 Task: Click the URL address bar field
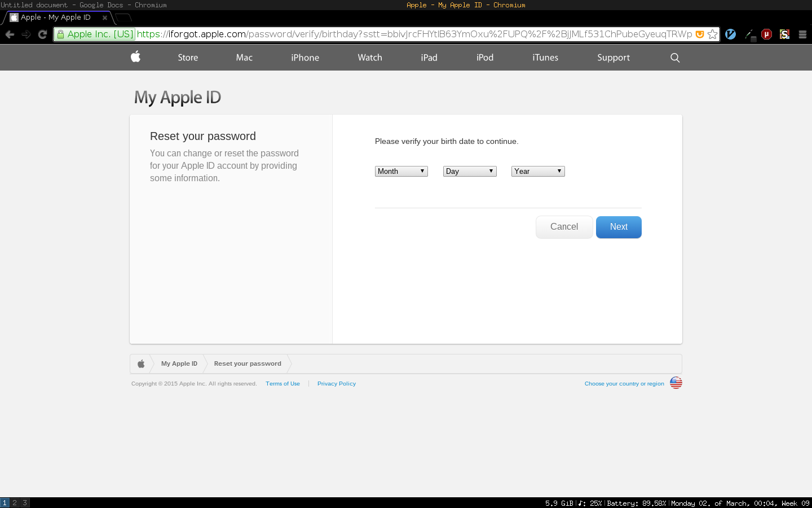(386, 34)
